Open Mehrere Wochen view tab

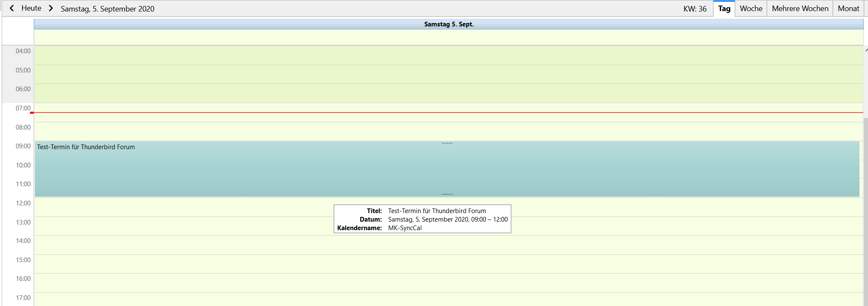(800, 9)
